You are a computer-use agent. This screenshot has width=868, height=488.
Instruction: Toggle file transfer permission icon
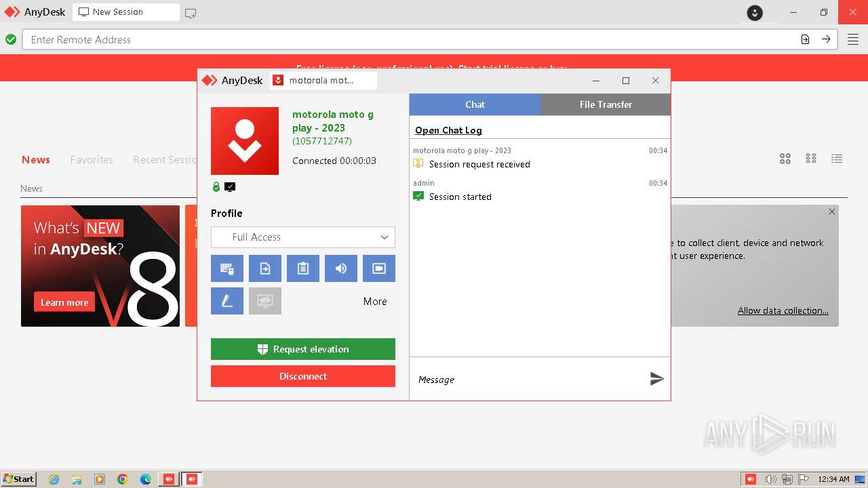tap(265, 268)
